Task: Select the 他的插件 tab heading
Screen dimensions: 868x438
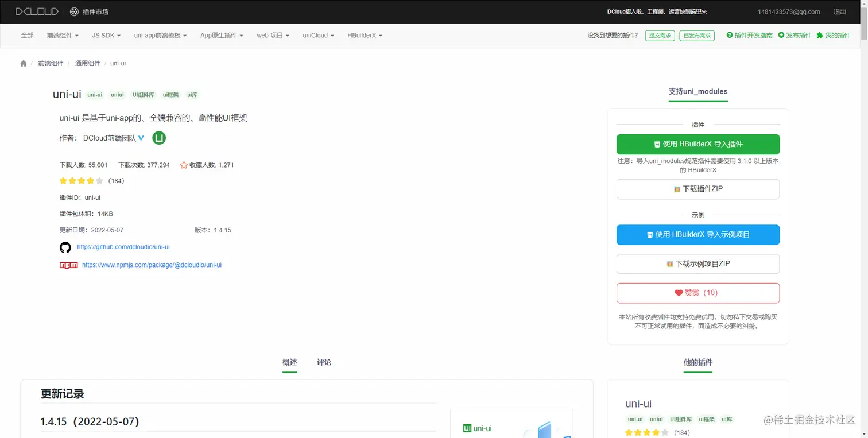Action: pyautogui.click(x=698, y=362)
